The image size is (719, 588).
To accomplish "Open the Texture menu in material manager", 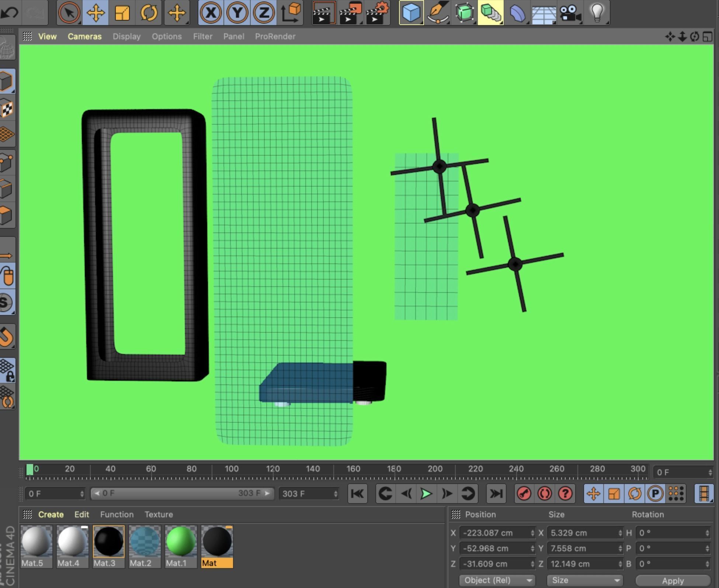I will [x=159, y=514].
